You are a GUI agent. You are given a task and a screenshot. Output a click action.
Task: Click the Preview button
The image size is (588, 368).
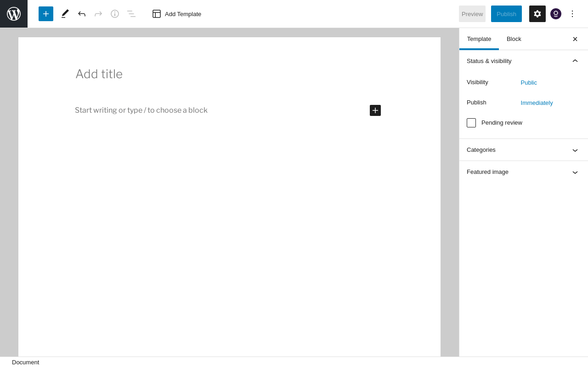click(x=472, y=14)
